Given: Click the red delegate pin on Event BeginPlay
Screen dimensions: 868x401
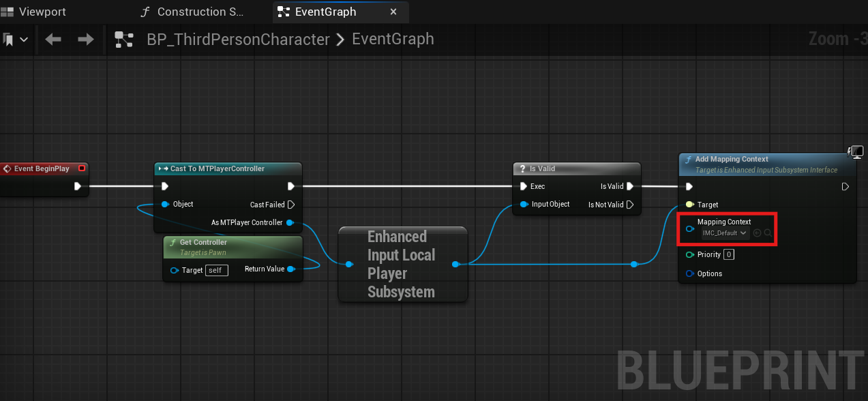Looking at the screenshot, I should coord(82,168).
